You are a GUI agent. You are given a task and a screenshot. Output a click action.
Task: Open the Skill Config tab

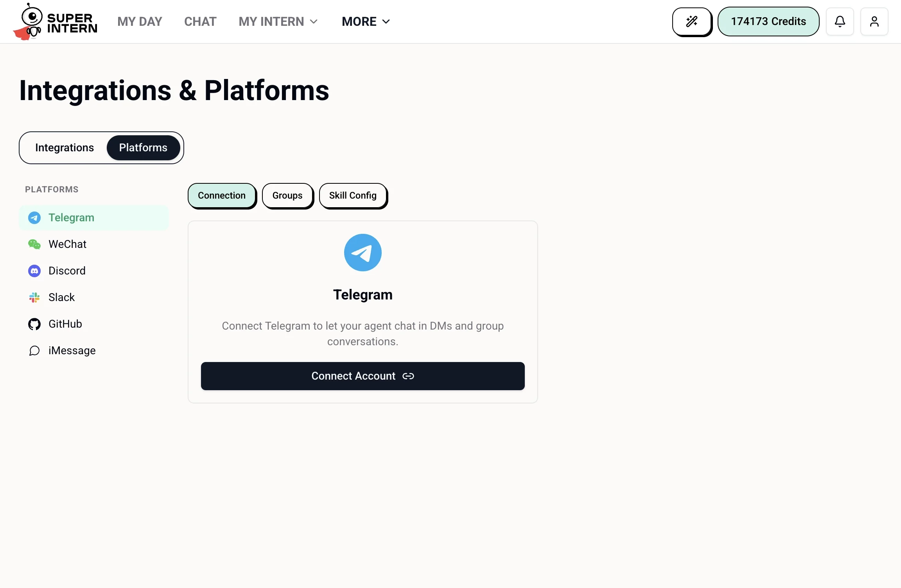(x=353, y=195)
